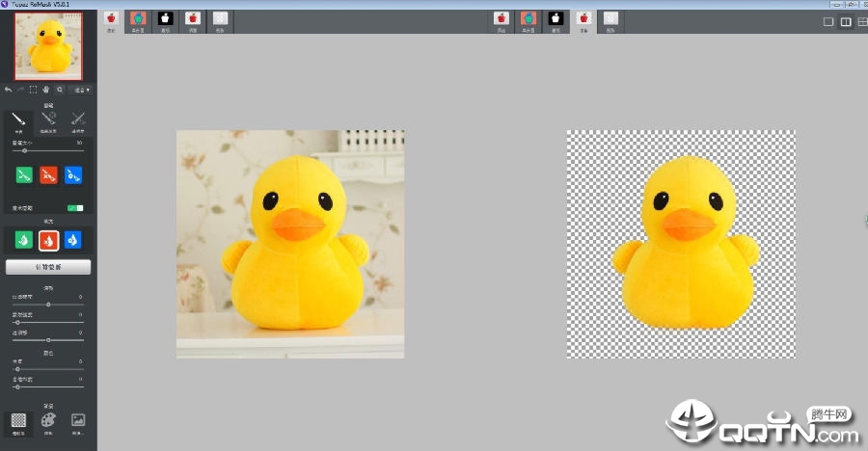868x451 pixels.
Task: Click the compute mask button
Action: pyautogui.click(x=48, y=267)
